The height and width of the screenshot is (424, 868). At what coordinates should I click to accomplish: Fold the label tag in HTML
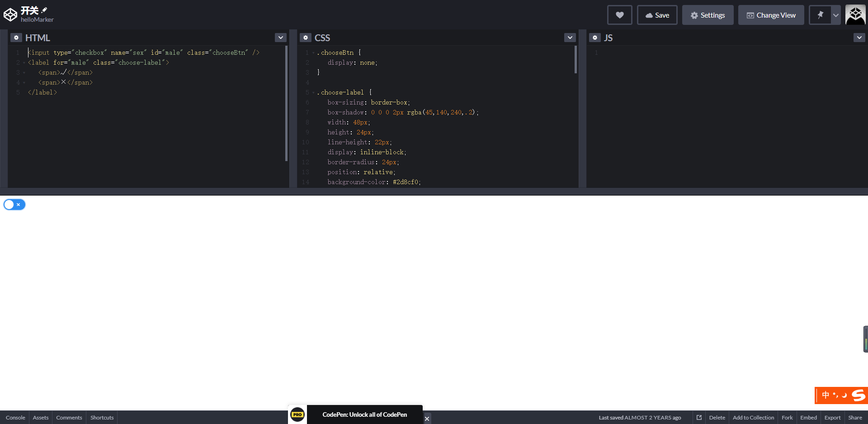(24, 63)
